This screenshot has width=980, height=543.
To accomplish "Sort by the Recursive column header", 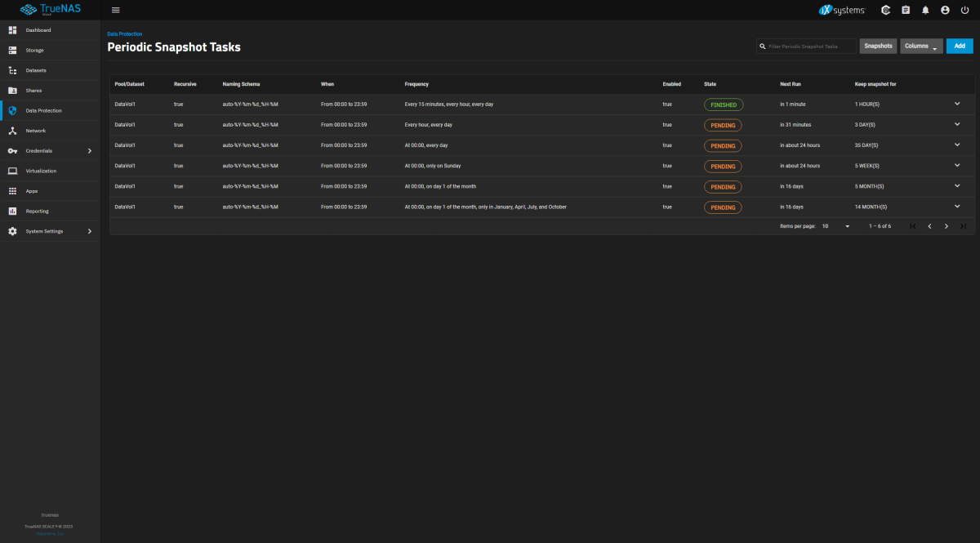I will tap(185, 84).
